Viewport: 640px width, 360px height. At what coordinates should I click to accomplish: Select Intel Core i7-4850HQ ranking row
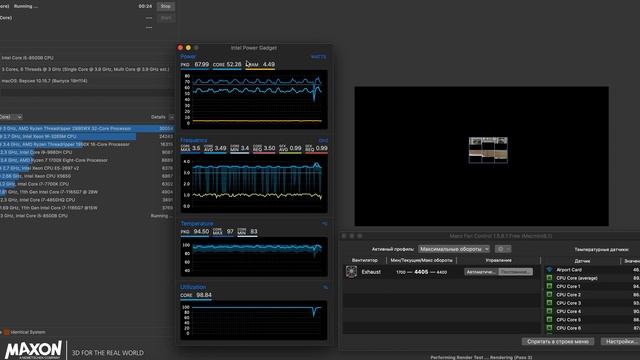[87, 200]
